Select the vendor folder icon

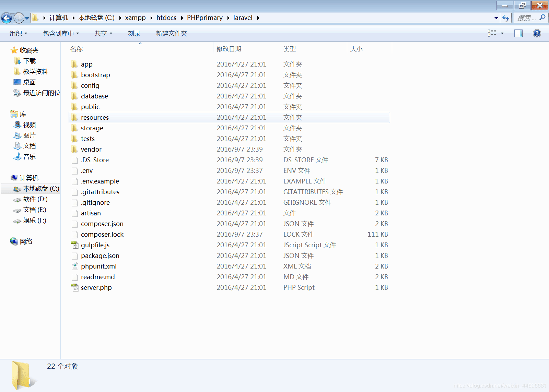[x=74, y=149]
